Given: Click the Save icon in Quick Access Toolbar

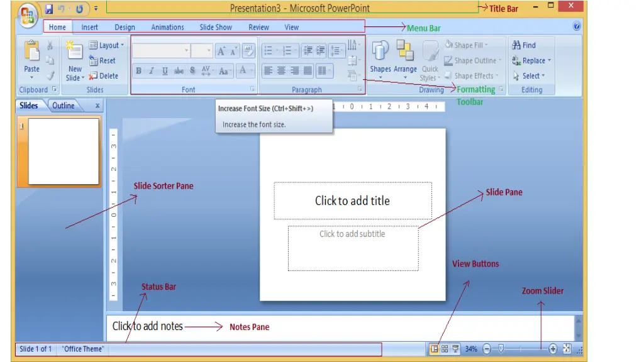Looking at the screenshot, I should click(x=49, y=9).
